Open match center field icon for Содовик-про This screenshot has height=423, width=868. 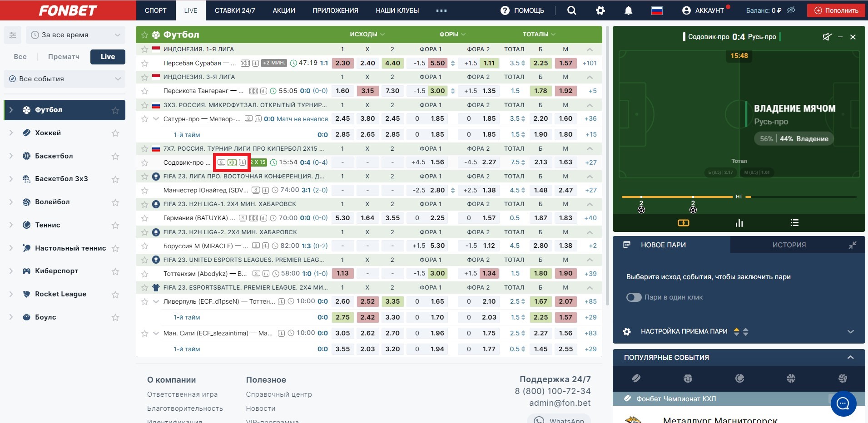(232, 162)
